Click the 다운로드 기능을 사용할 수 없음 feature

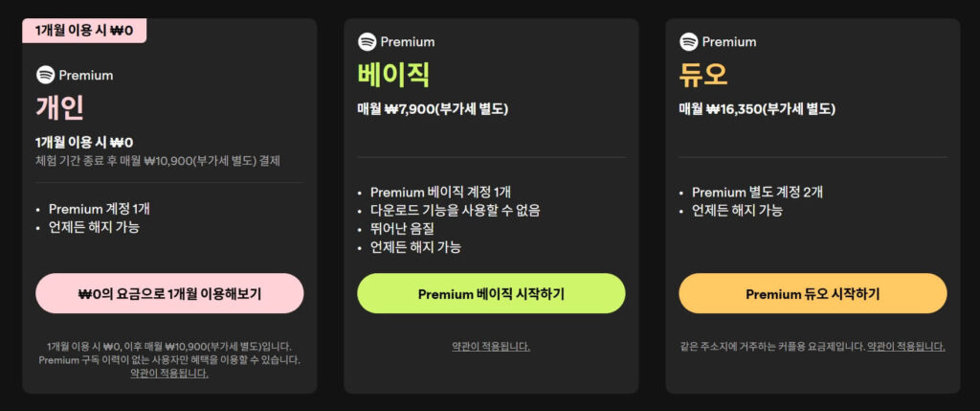pyautogui.click(x=461, y=210)
